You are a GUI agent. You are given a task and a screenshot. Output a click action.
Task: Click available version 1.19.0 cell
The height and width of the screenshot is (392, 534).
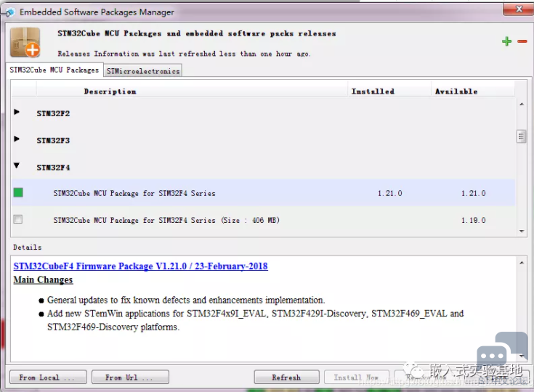(474, 220)
